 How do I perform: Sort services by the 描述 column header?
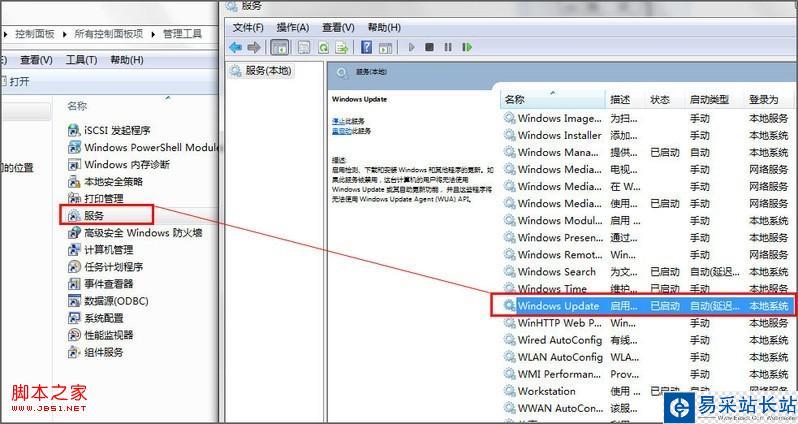tap(625, 99)
